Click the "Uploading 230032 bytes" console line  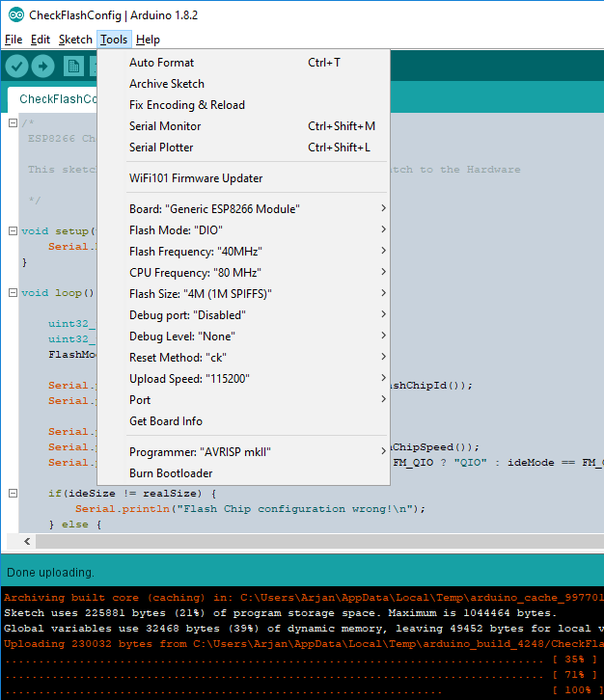pos(304,644)
